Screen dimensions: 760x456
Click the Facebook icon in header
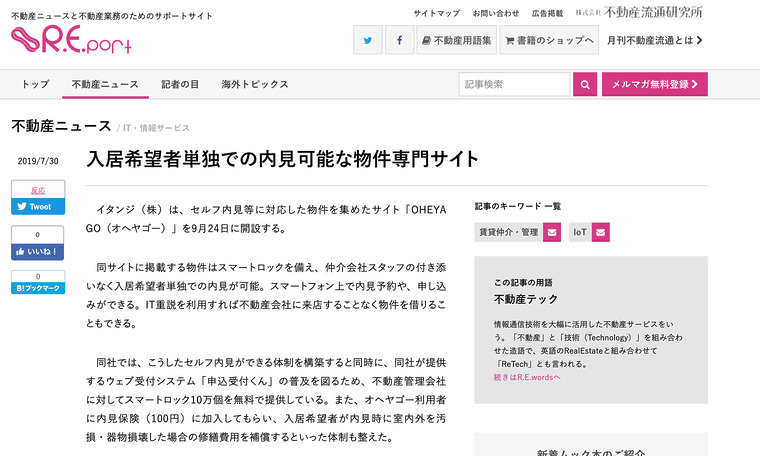click(x=400, y=41)
